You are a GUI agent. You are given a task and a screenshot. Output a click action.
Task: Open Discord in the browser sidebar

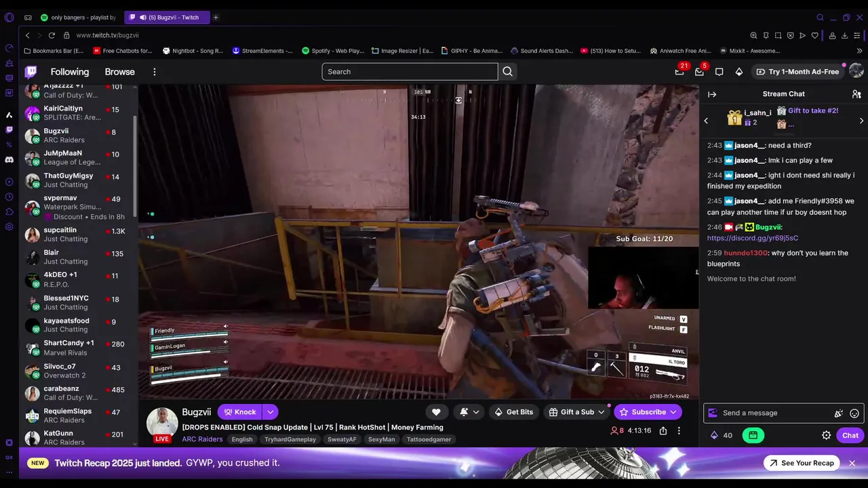click(x=9, y=160)
